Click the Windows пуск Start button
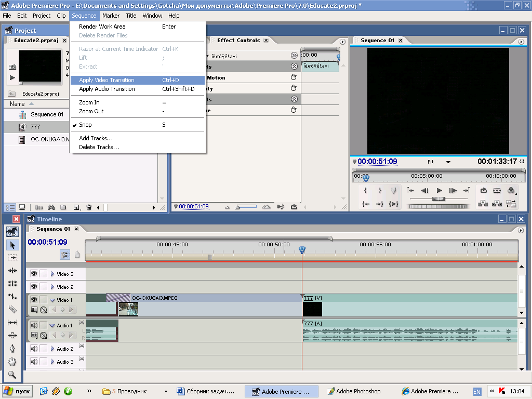This screenshot has width=532, height=399. [17, 391]
